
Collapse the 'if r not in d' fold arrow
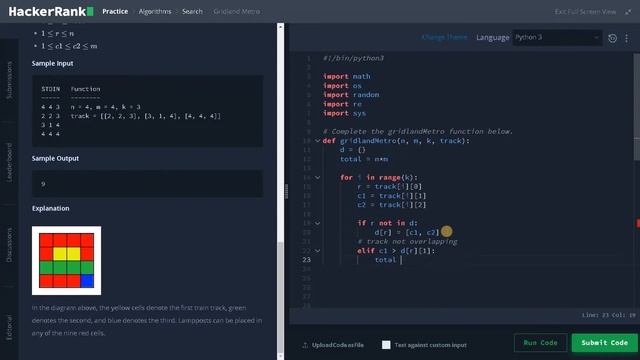coord(318,223)
